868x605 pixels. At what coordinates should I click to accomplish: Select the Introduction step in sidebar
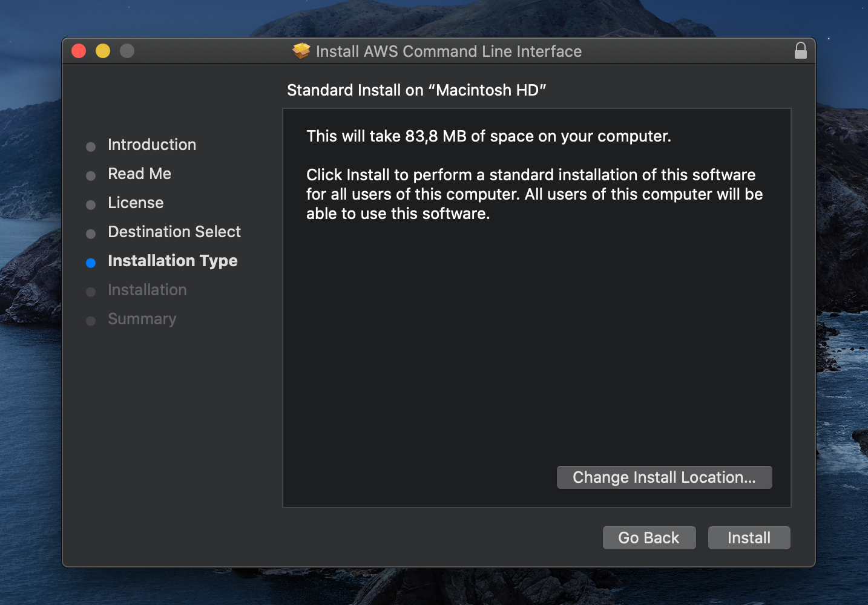tap(152, 145)
